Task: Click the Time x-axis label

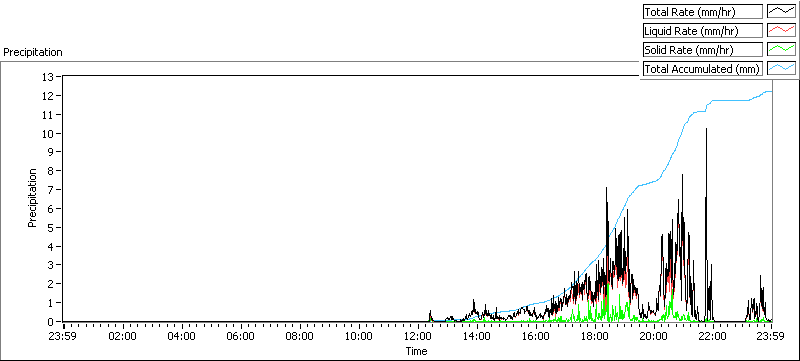Action: click(416, 351)
